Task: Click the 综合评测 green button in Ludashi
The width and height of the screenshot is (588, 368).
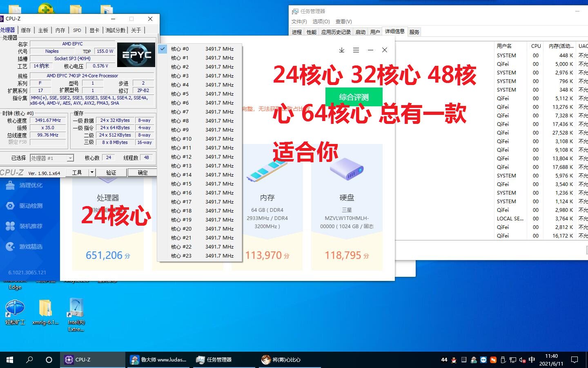Action: click(x=354, y=97)
